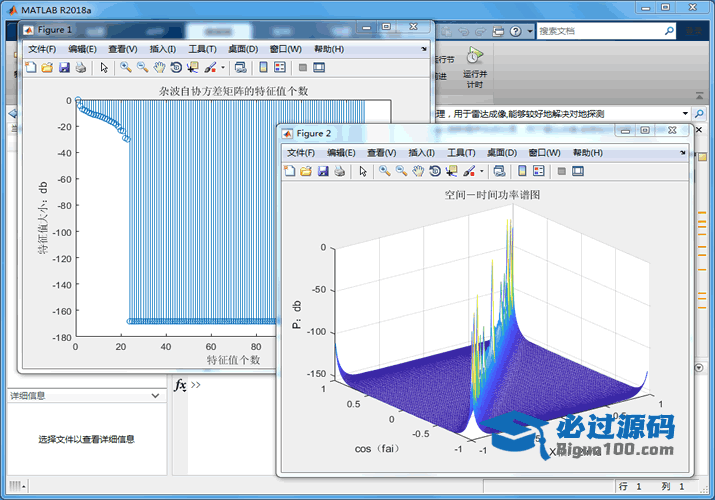Dock Figure 1 using menu bar arrow
Image resolution: width=715 pixels, height=500 pixels.
(x=424, y=49)
